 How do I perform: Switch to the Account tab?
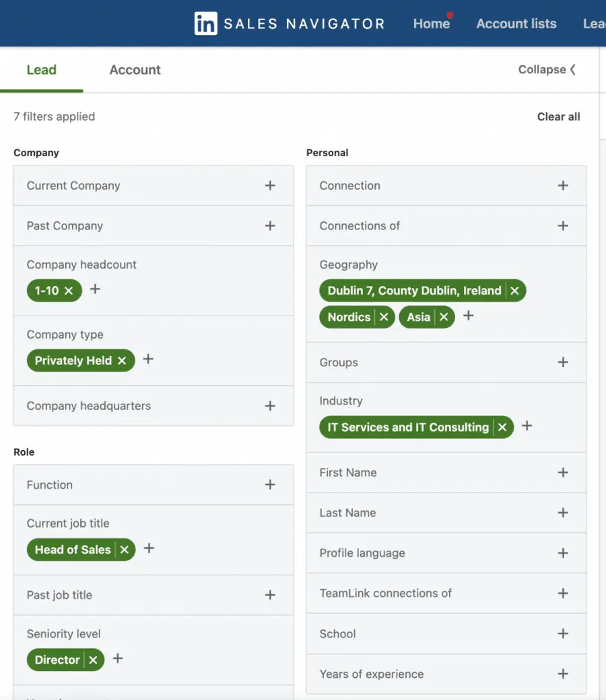135,69
